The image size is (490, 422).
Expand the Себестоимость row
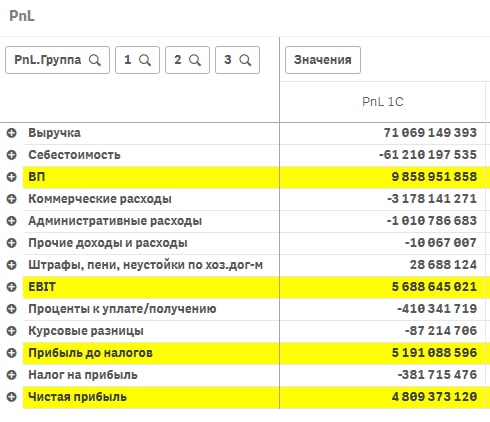(x=12, y=155)
